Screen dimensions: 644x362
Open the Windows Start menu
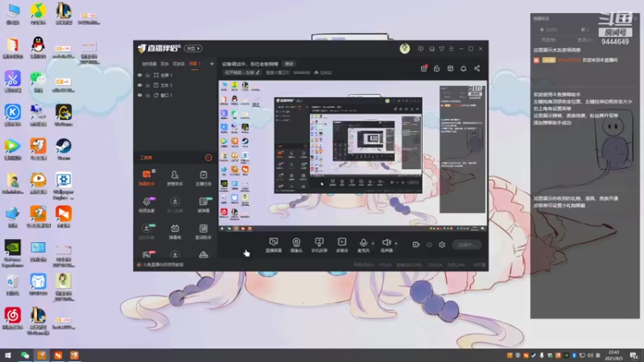pos(7,356)
